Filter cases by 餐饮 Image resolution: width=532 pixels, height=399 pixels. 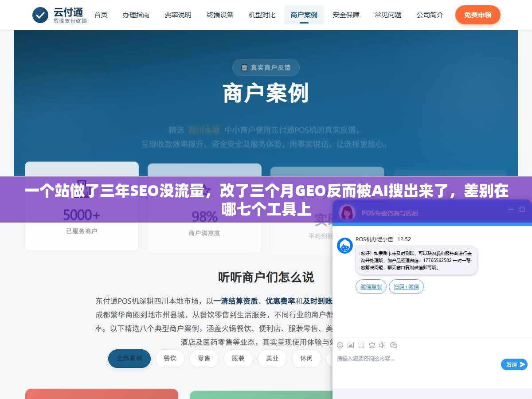(170, 358)
